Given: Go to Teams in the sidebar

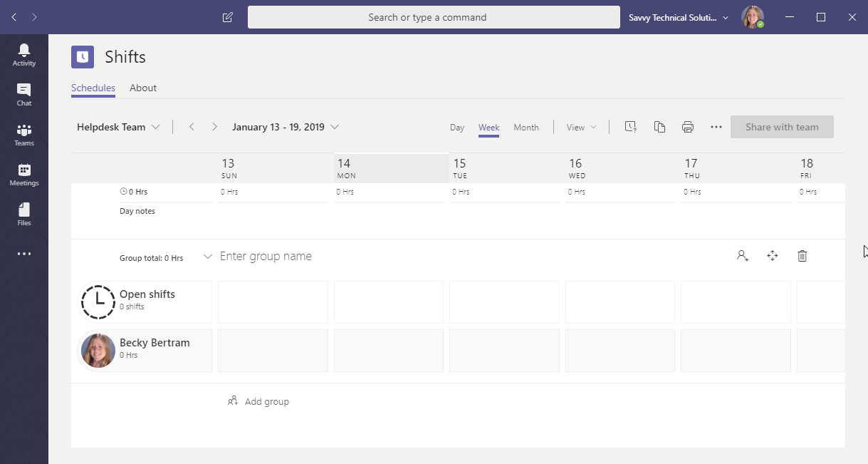Looking at the screenshot, I should point(24,134).
